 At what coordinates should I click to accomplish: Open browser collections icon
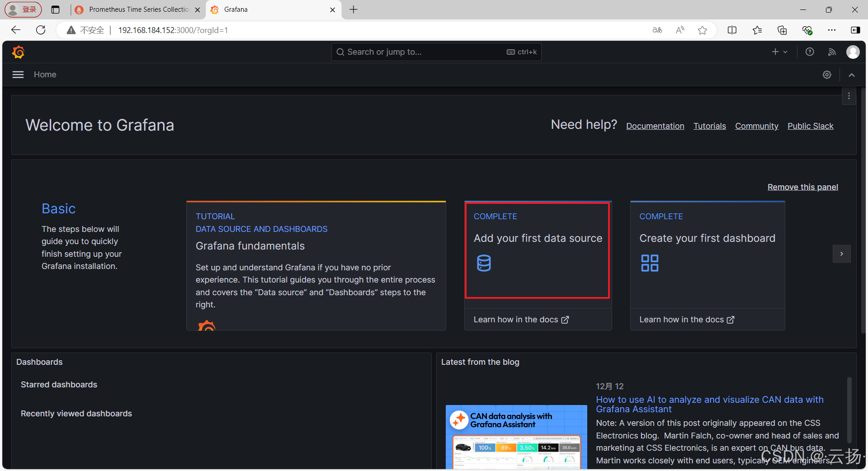point(782,30)
